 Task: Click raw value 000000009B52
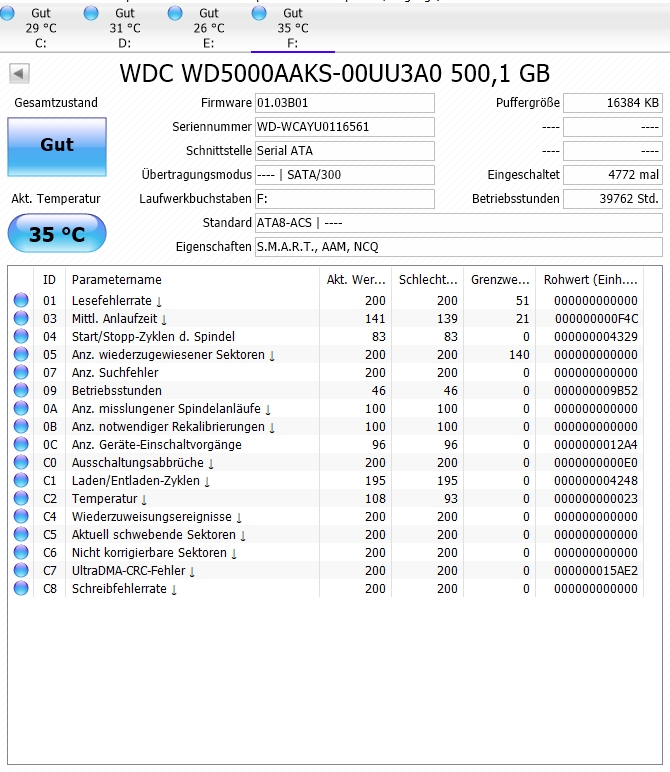click(596, 390)
